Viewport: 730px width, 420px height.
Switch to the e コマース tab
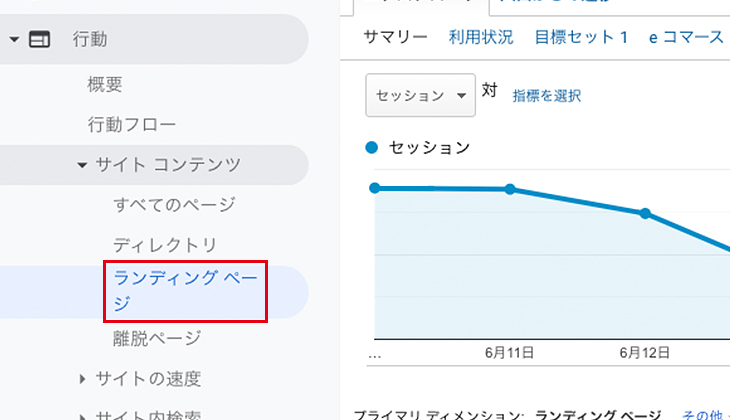click(x=686, y=37)
